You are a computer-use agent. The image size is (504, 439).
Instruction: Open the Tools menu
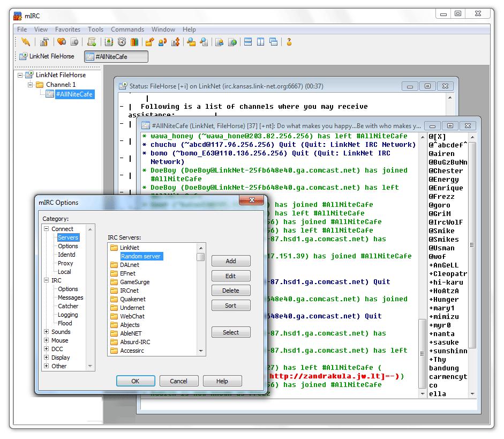[x=95, y=29]
